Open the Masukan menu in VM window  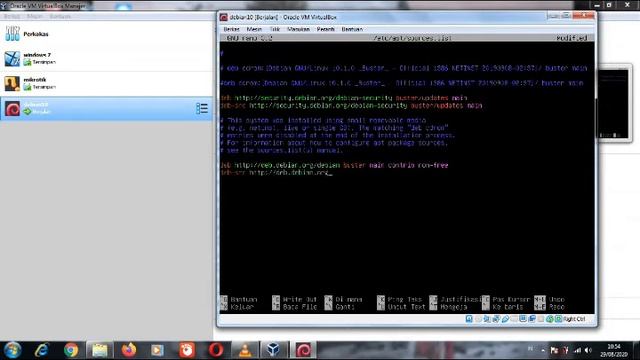(x=298, y=29)
